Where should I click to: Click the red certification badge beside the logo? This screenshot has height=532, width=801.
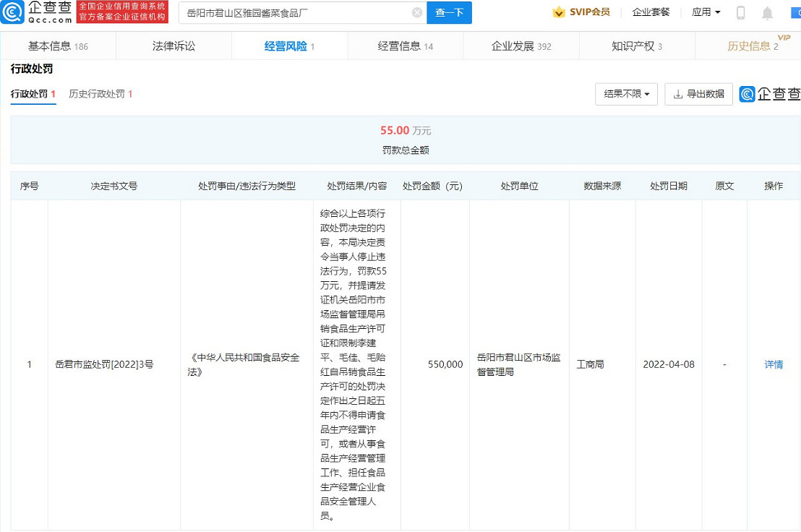pyautogui.click(x=122, y=12)
